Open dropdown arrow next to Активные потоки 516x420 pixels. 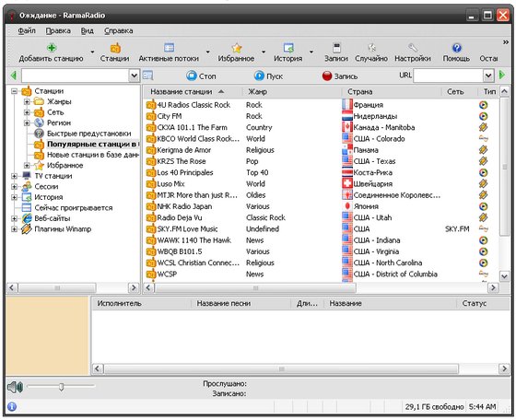[x=208, y=52]
